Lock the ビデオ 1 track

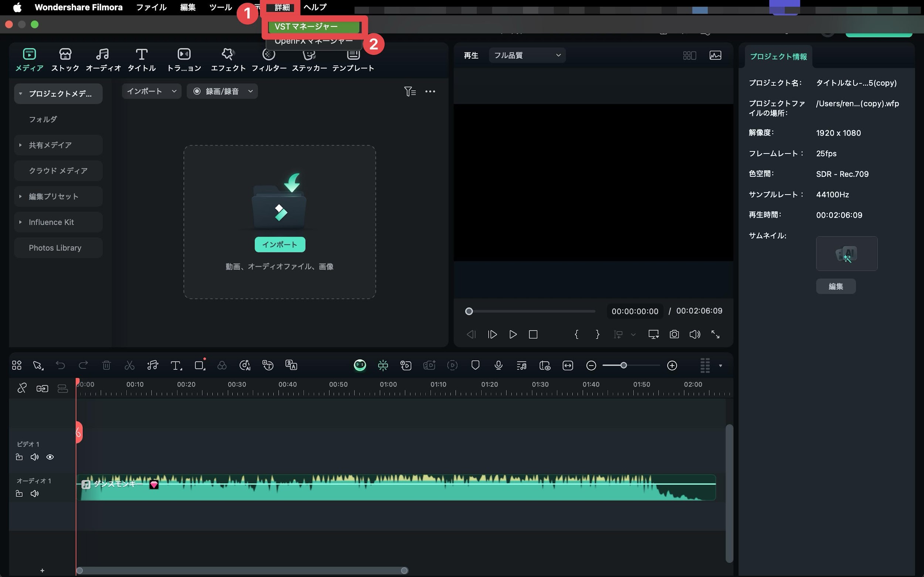click(19, 457)
